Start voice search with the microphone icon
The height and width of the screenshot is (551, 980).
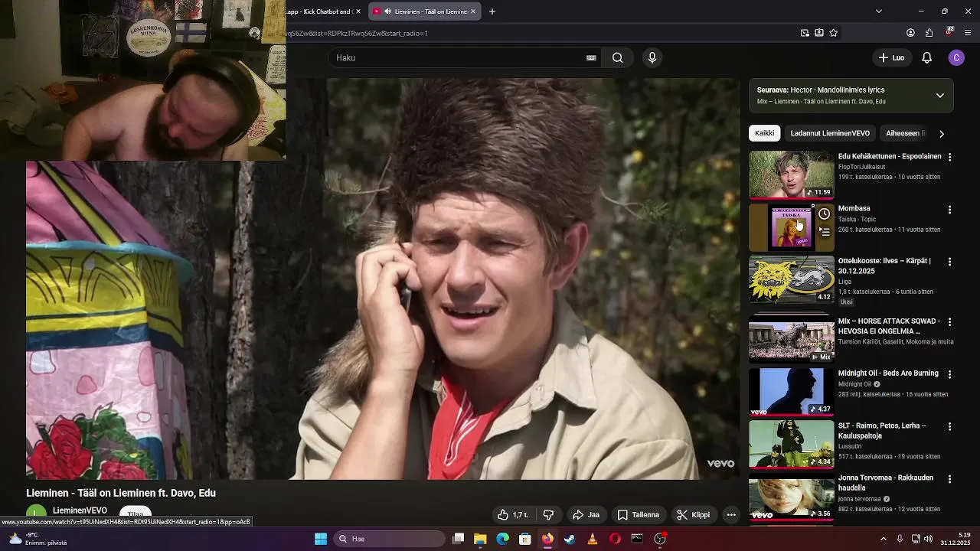652,57
